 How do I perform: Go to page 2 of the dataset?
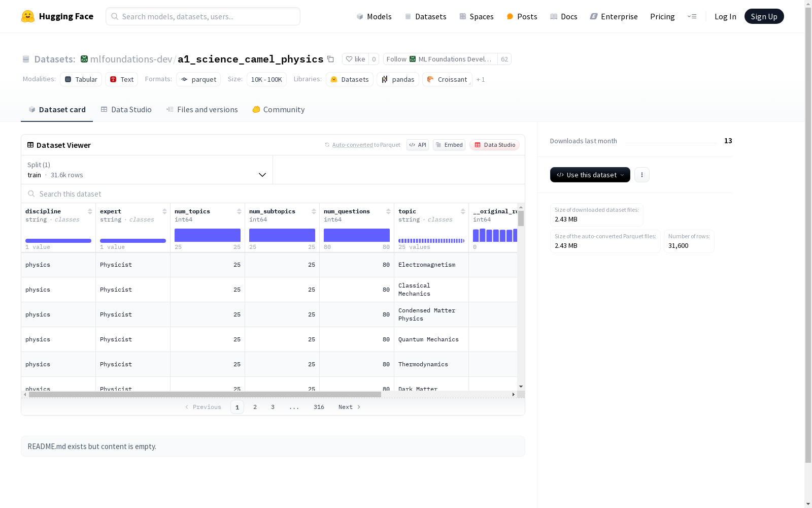pyautogui.click(x=255, y=407)
